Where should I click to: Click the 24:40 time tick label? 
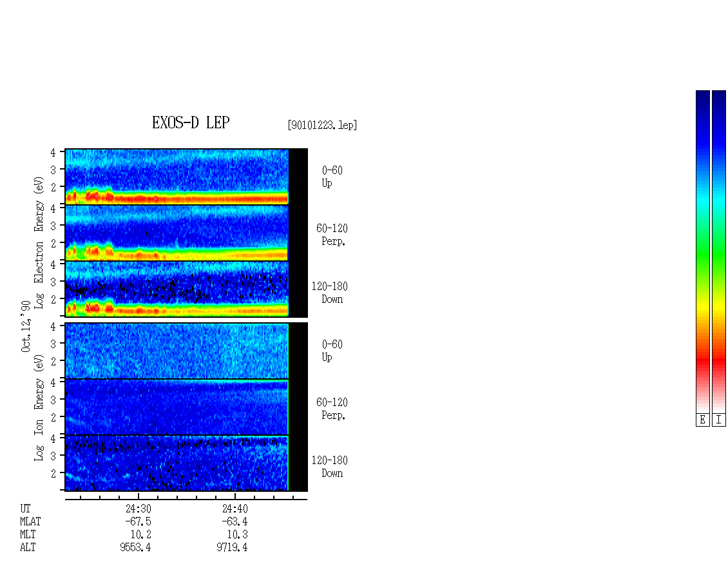pyautogui.click(x=235, y=509)
